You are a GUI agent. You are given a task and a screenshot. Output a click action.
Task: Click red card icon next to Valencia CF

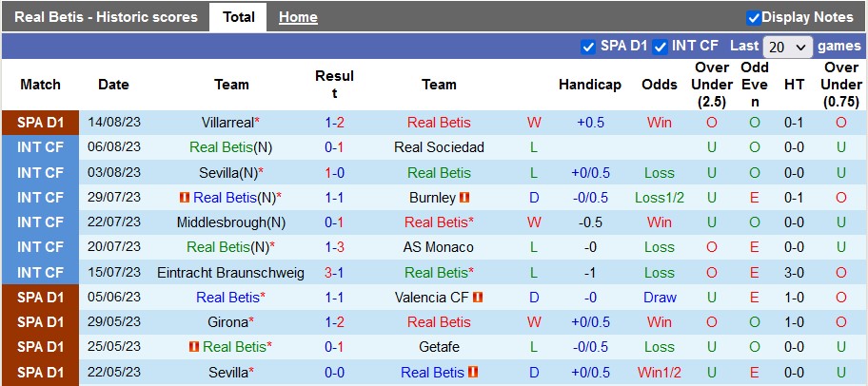point(479,297)
